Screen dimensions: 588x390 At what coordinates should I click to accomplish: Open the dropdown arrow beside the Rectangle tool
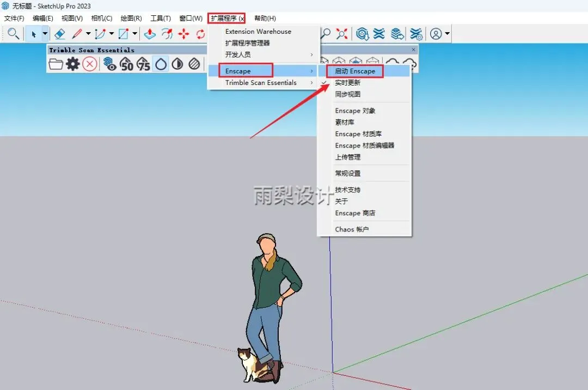click(134, 34)
